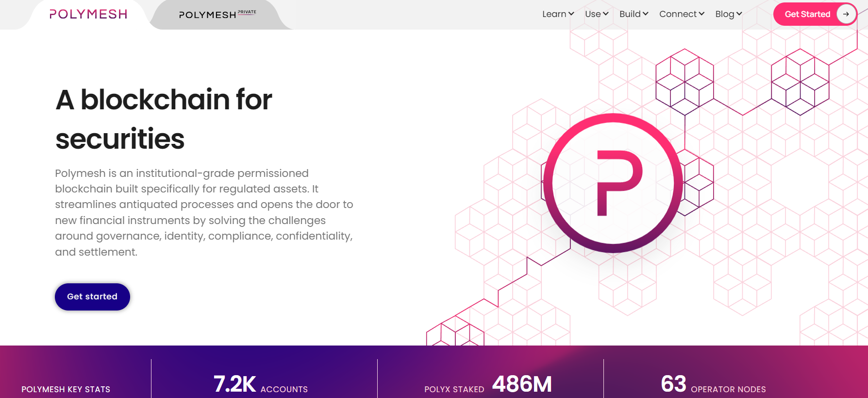Screen dimensions: 868x398
Task: Click the arrow icon inside Get Started
Action: point(846,14)
